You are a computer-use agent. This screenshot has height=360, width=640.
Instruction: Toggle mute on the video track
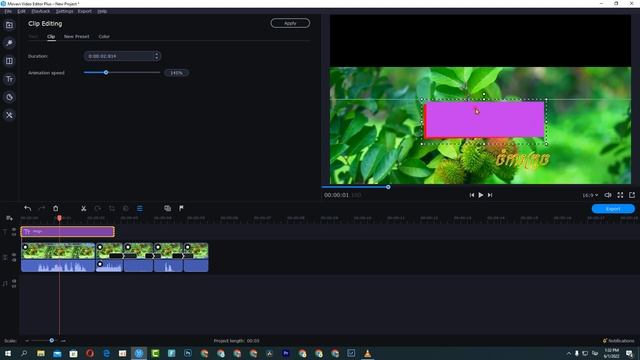pos(14,260)
